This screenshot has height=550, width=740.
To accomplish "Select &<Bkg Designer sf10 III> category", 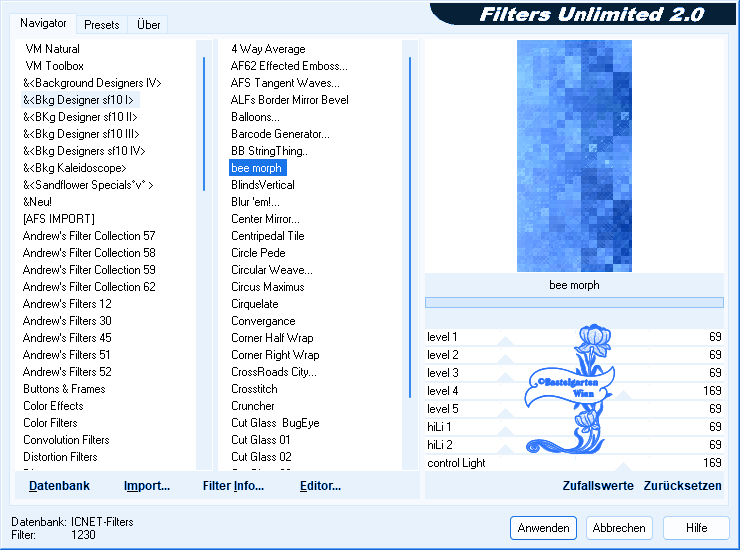I will [81, 134].
